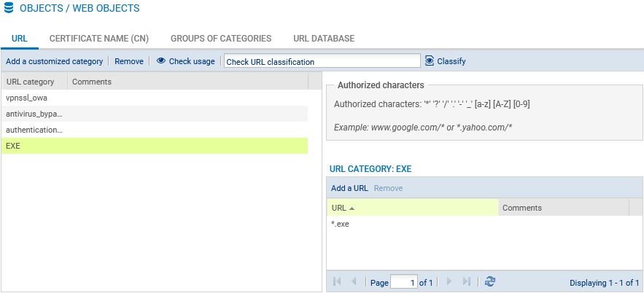644x293 pixels.
Task: Go to next page arrow icon
Action: (x=449, y=281)
